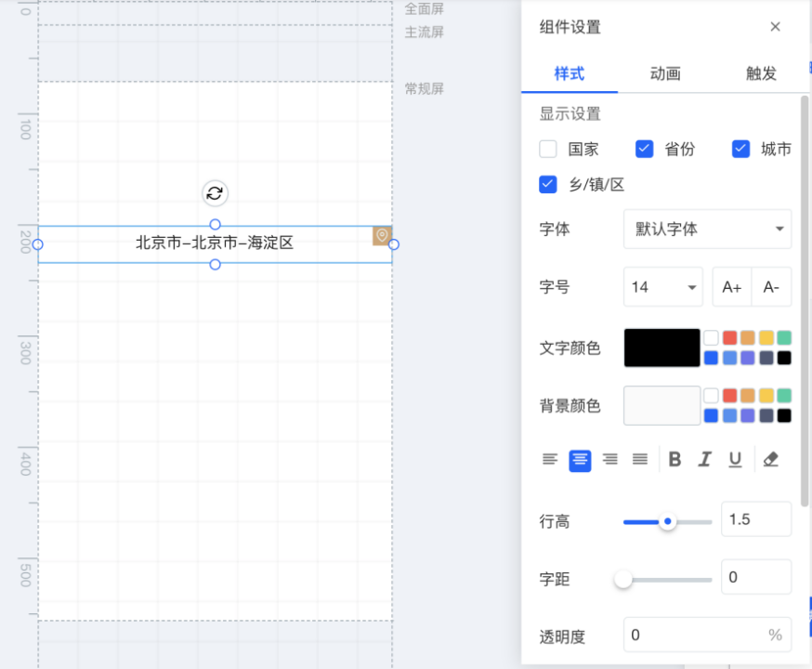Click the rotate handle above the location component
The image size is (812, 669).
[215, 193]
